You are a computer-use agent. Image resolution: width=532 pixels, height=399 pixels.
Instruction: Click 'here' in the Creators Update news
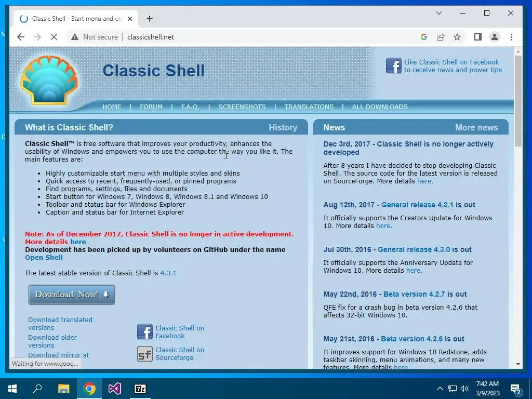[x=384, y=226]
